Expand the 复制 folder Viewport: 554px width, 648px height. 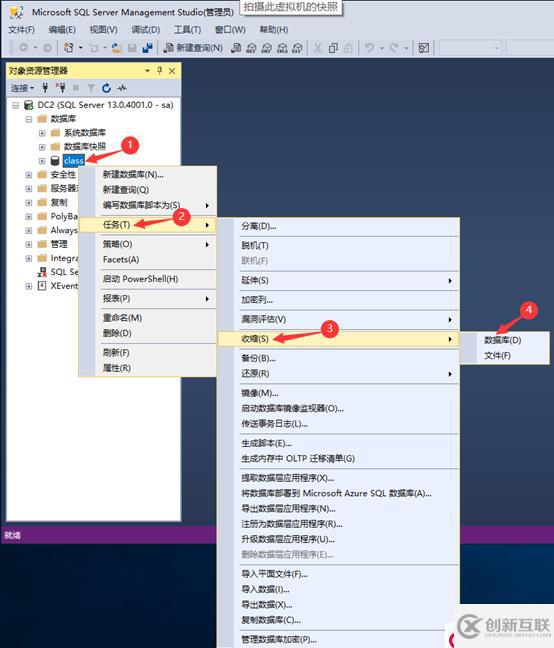[x=29, y=202]
